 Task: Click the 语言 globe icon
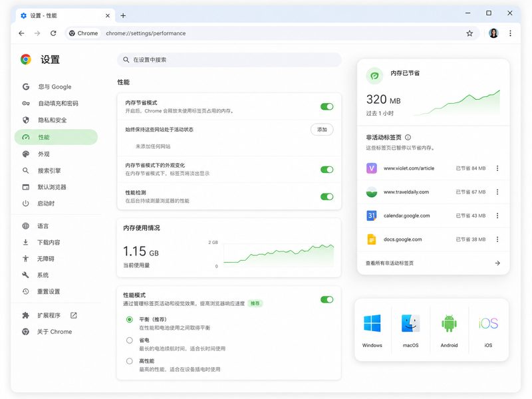pos(26,226)
